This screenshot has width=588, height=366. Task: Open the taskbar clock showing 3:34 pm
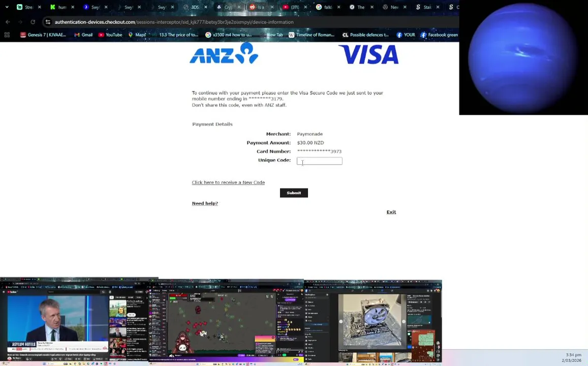tap(572, 357)
